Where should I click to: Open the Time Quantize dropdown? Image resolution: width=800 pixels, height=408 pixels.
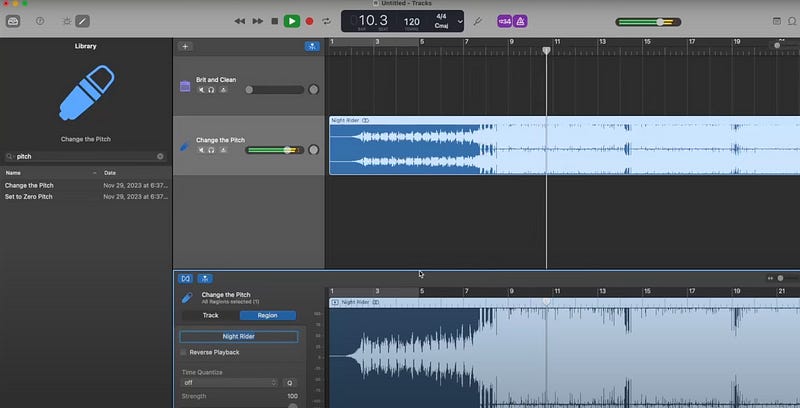[229, 382]
